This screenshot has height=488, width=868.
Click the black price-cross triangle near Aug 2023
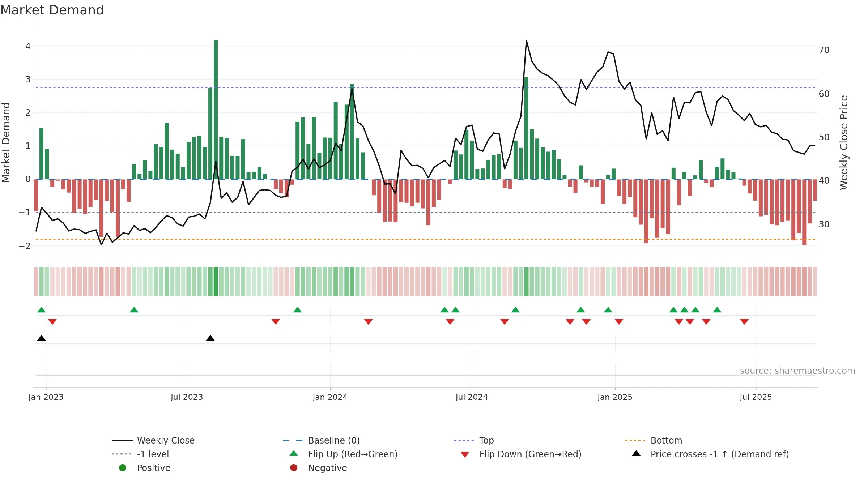point(210,338)
